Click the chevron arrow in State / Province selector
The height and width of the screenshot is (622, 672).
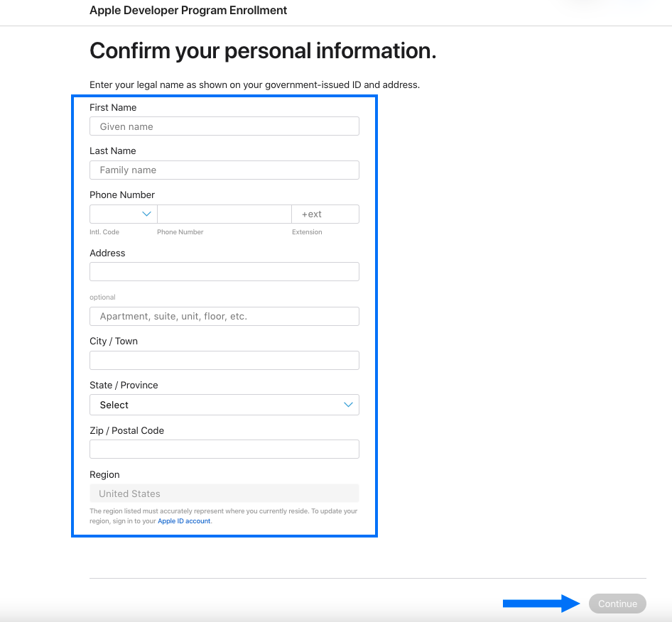coord(348,405)
